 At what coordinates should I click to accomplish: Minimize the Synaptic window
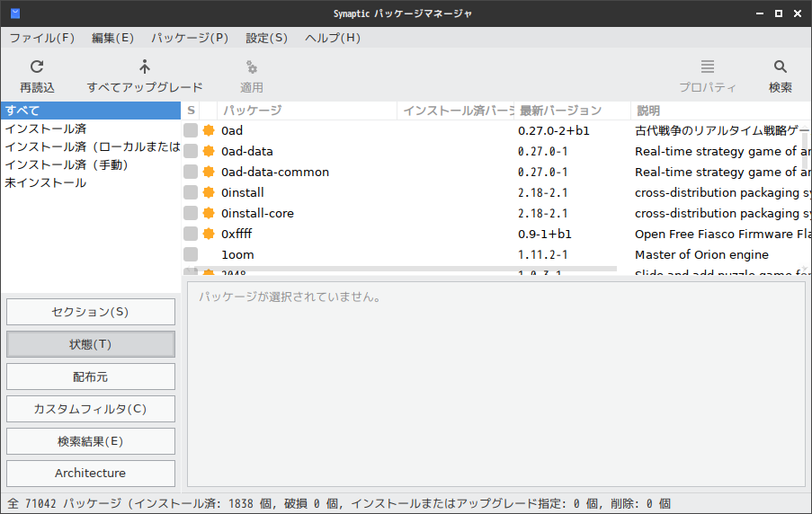(x=760, y=13)
